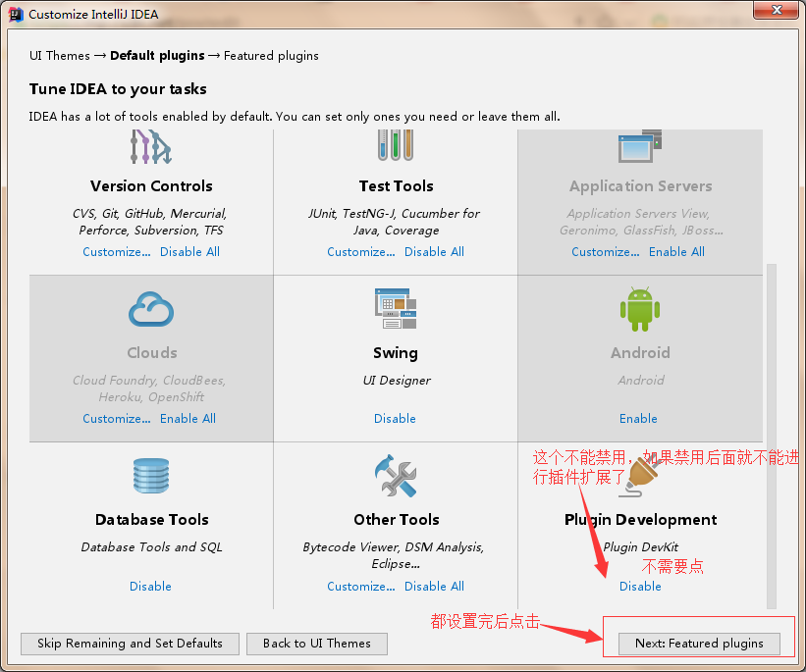
Task: Select Default plugins breadcrumb step
Action: click(x=157, y=56)
